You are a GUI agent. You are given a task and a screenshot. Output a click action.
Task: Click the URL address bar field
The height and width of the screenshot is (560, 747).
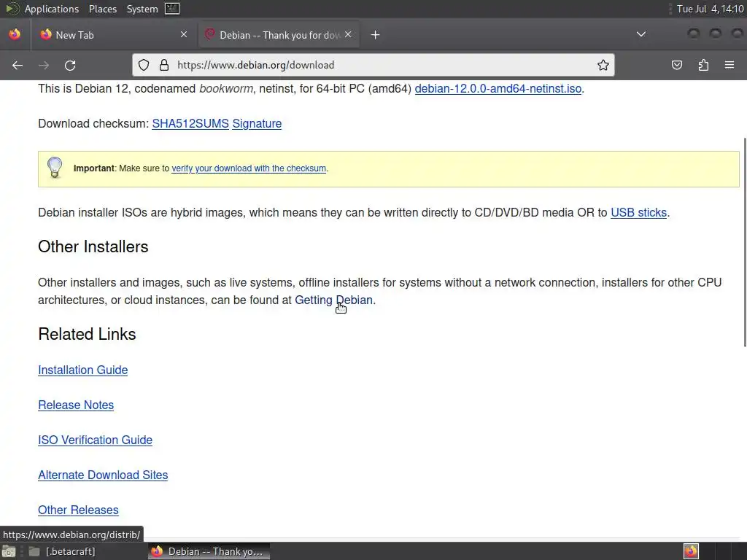coord(373,65)
